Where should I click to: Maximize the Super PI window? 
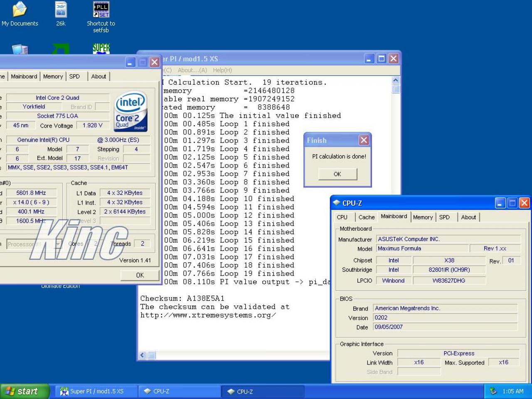(382, 59)
